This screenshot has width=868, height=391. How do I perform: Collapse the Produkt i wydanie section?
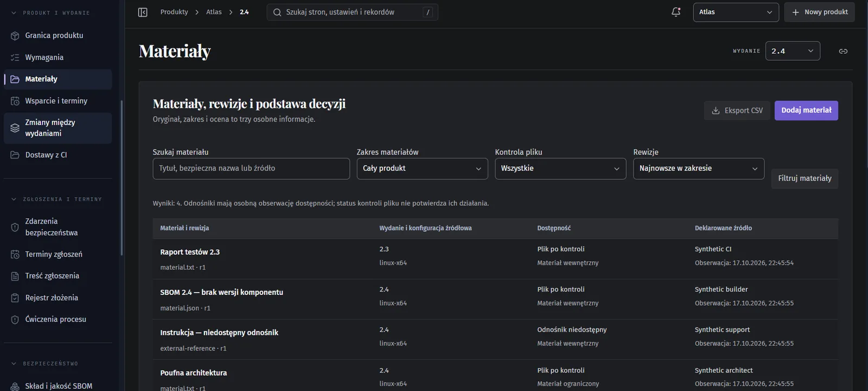coord(14,12)
